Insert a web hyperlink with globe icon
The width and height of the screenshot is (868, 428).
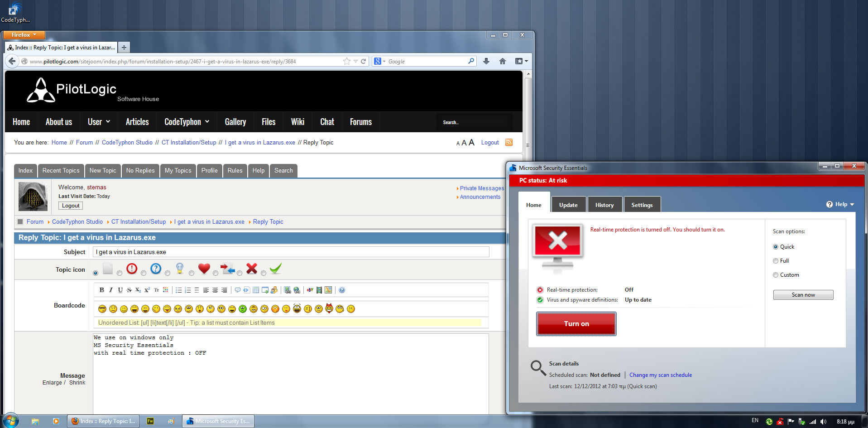pyautogui.click(x=297, y=290)
